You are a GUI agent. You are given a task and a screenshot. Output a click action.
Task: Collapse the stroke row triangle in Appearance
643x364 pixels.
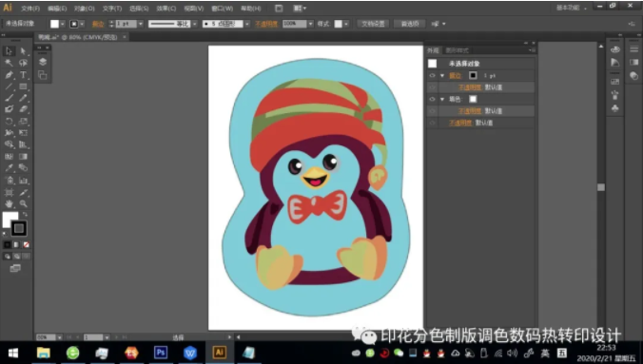pos(442,75)
